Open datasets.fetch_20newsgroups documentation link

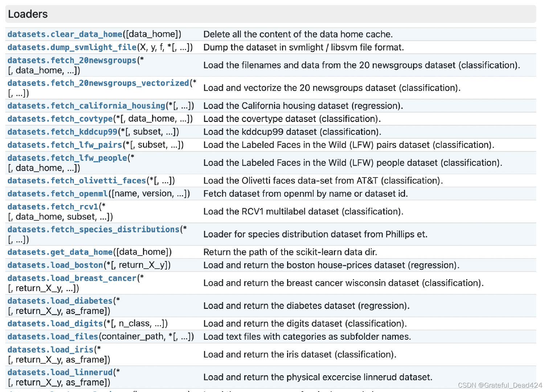(x=72, y=61)
